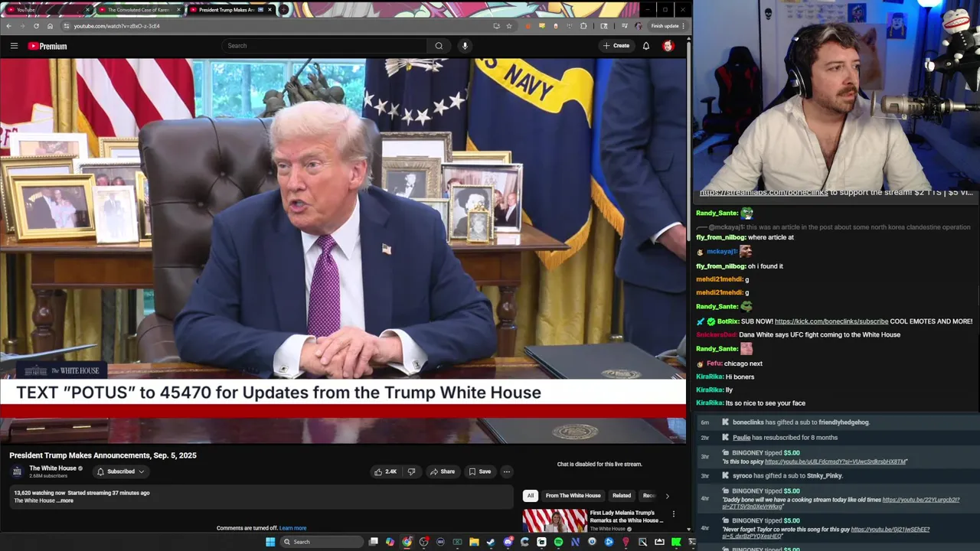Bookmark this page with star icon
Screen dimensions: 980x551
pyautogui.click(x=508, y=26)
